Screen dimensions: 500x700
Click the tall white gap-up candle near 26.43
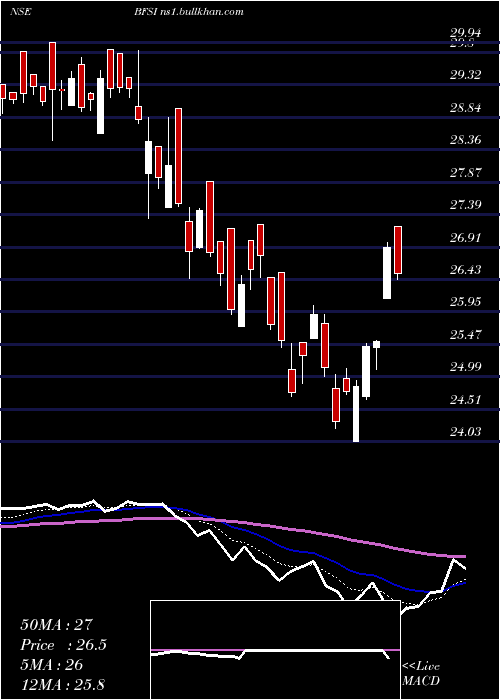[387, 273]
